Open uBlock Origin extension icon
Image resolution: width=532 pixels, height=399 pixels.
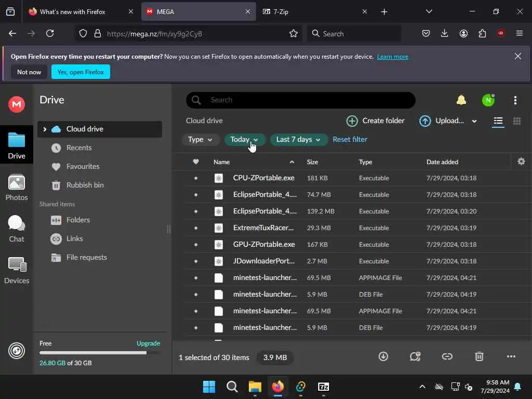(x=501, y=33)
